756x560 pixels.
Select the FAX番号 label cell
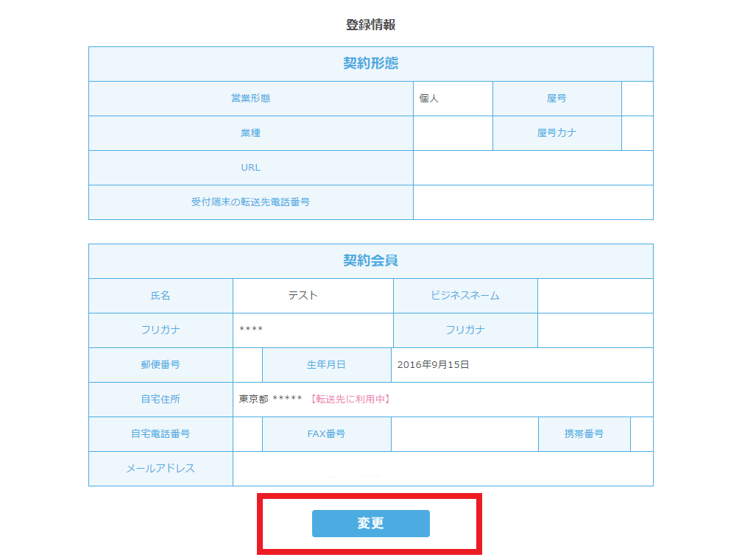(x=326, y=433)
